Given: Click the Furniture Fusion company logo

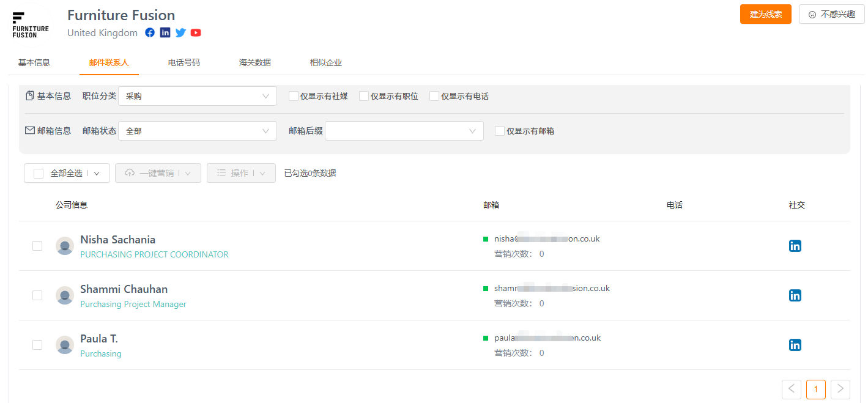Looking at the screenshot, I should pos(31,24).
